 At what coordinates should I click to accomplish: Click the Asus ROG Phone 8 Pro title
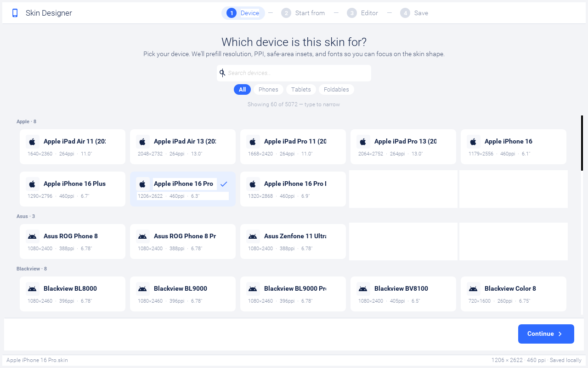click(x=185, y=236)
